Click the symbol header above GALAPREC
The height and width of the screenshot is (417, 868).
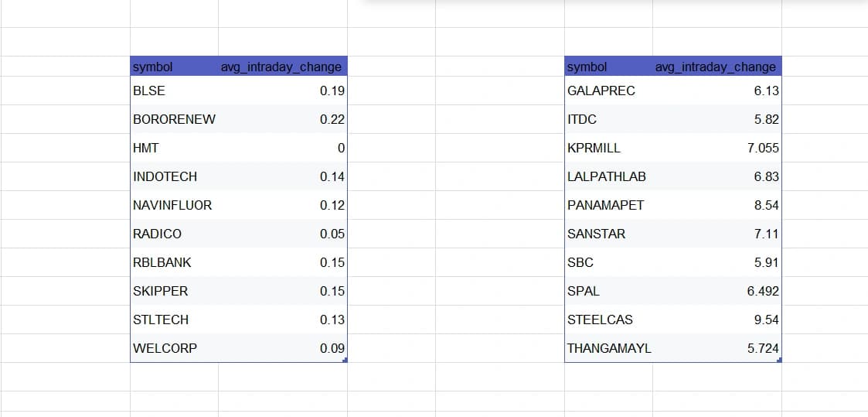608,67
